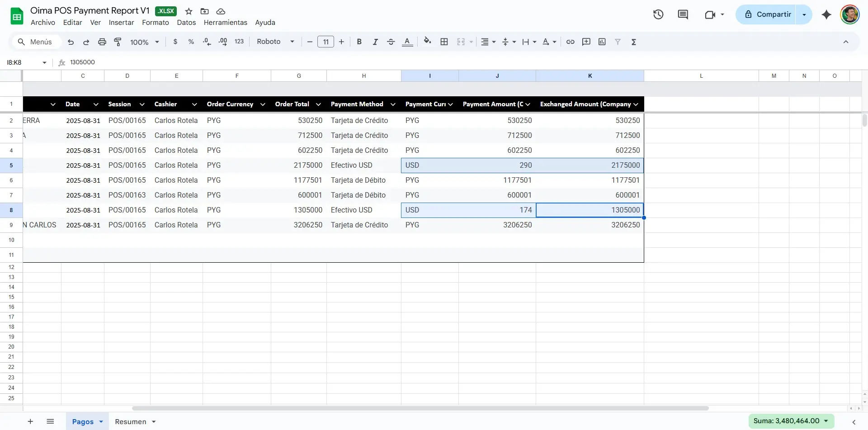Open Payment Method filter dropdown
Image resolution: width=868 pixels, height=430 pixels.
[x=393, y=104]
